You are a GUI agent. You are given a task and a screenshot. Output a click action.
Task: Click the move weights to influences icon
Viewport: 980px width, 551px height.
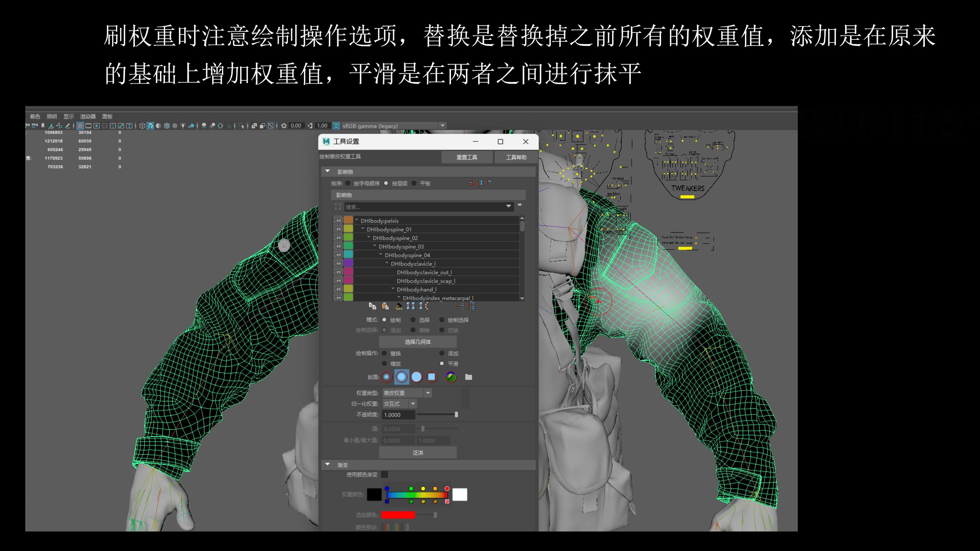coord(411,306)
